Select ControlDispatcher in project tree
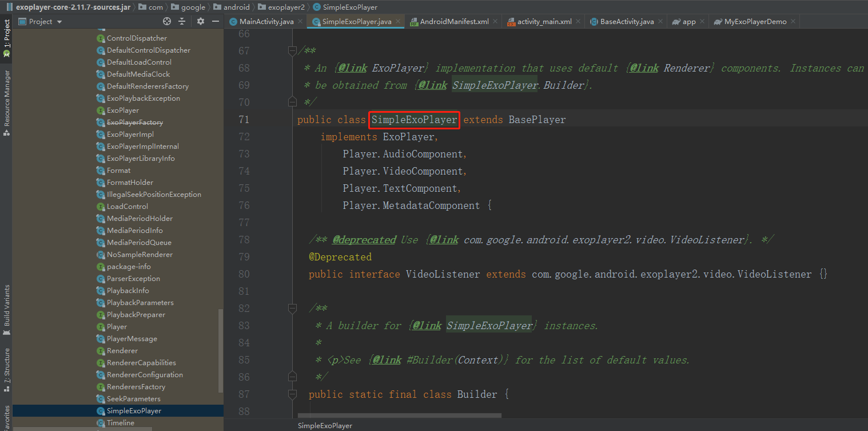Image resolution: width=868 pixels, height=431 pixels. (137, 38)
